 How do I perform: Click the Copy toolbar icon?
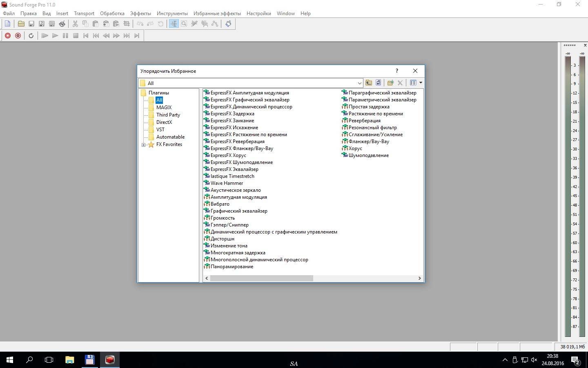click(x=85, y=24)
